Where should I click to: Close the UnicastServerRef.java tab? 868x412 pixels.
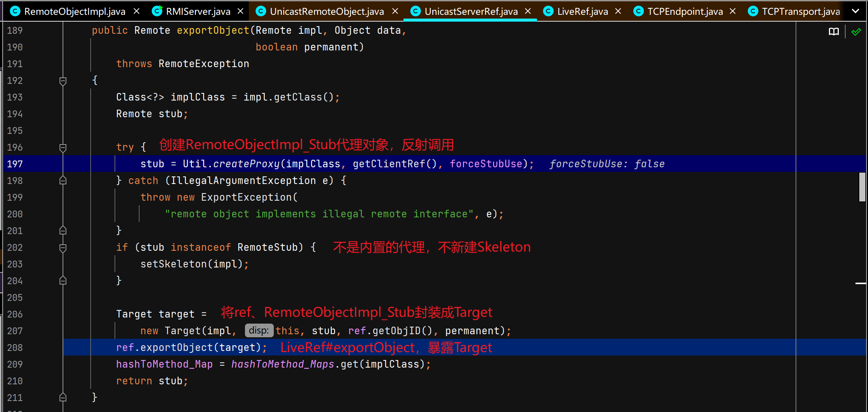click(527, 11)
